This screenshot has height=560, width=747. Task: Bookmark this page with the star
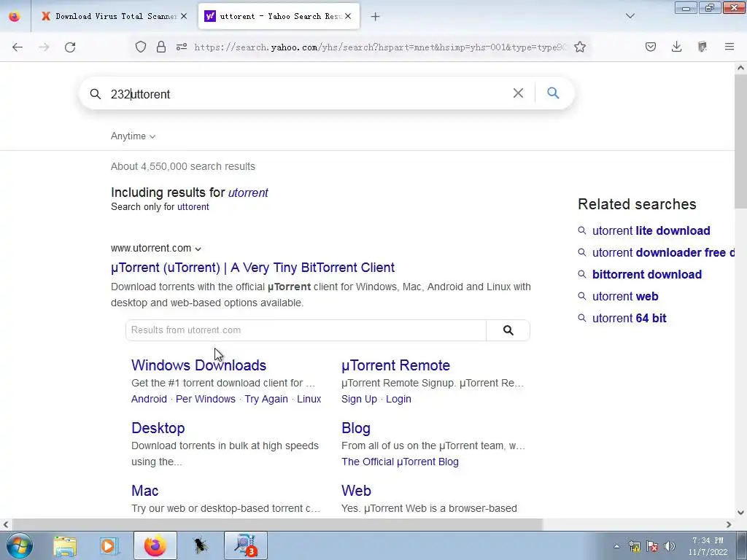tap(580, 47)
